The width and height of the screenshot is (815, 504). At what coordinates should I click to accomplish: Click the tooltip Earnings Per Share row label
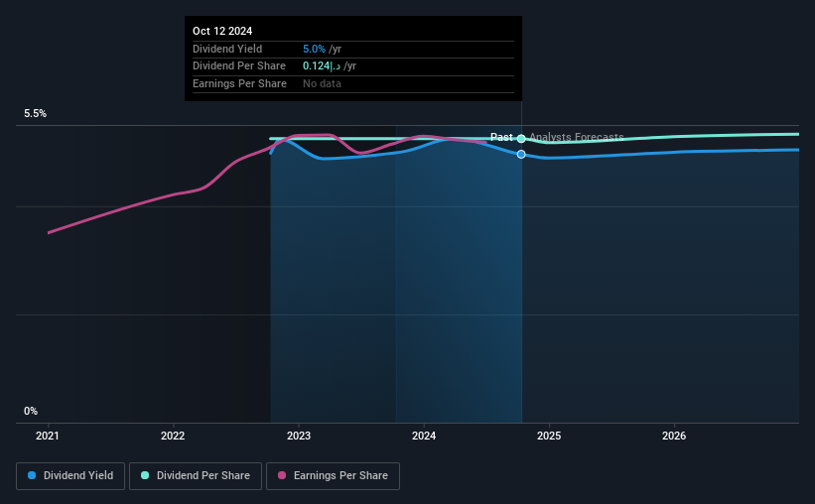coord(239,83)
